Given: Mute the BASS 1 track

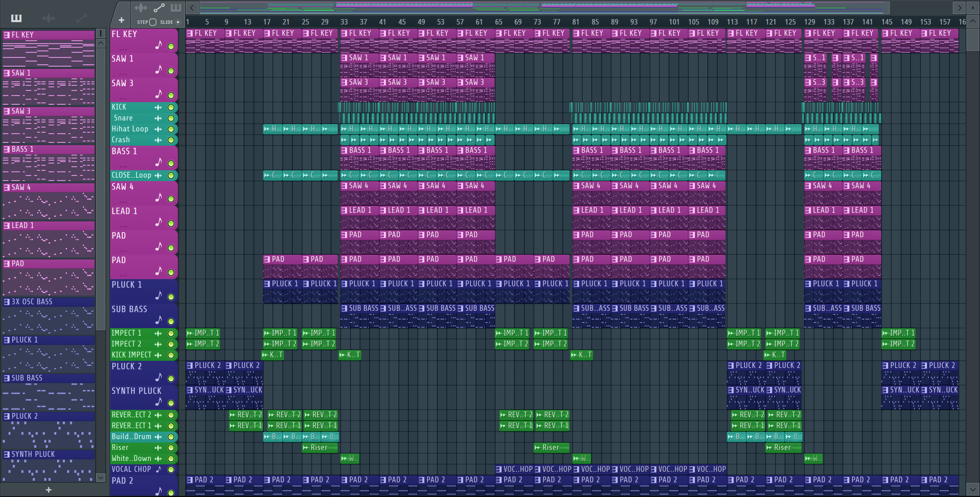Looking at the screenshot, I should (x=171, y=164).
